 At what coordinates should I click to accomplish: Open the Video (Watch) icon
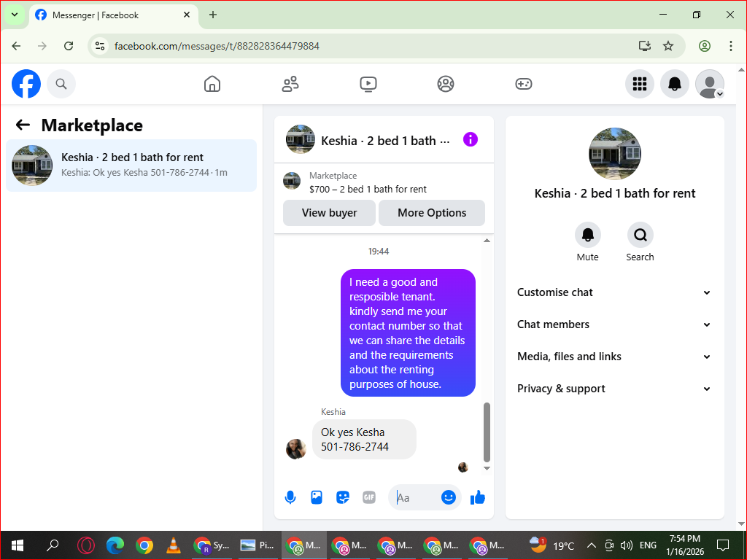pos(368,84)
